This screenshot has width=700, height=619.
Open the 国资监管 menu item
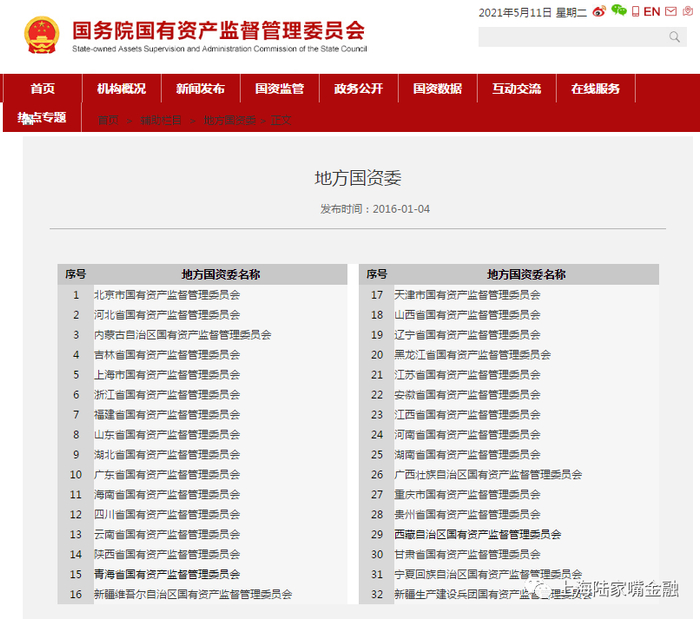point(279,88)
